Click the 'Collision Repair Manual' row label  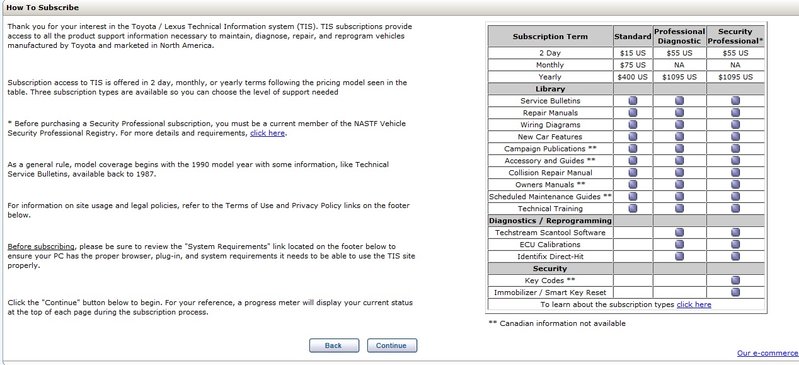(550, 173)
